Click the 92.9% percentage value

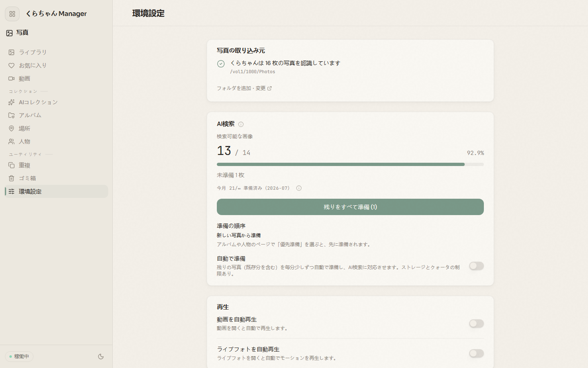pos(475,153)
